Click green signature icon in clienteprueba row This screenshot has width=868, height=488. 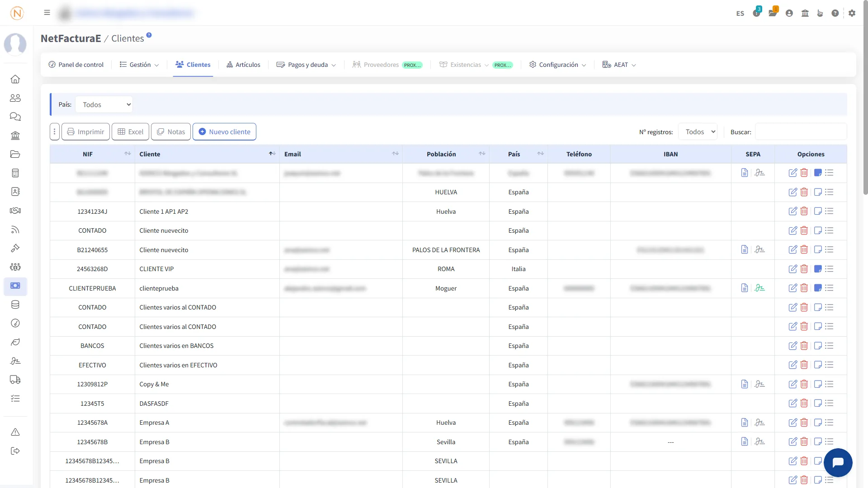[759, 288]
